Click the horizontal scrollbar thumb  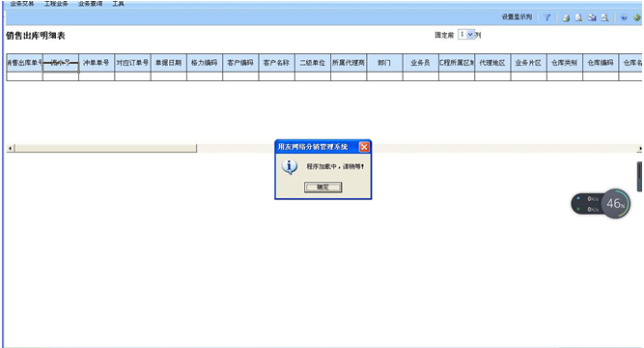pos(105,148)
